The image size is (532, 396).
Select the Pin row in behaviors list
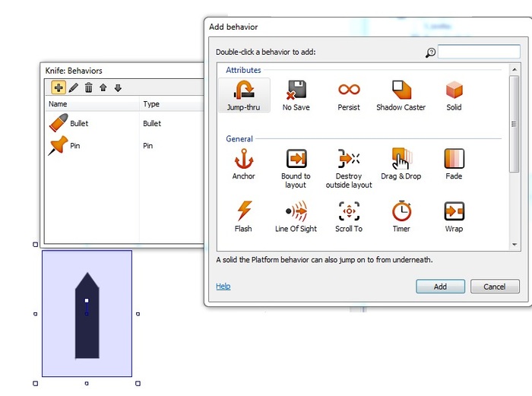[x=124, y=146]
